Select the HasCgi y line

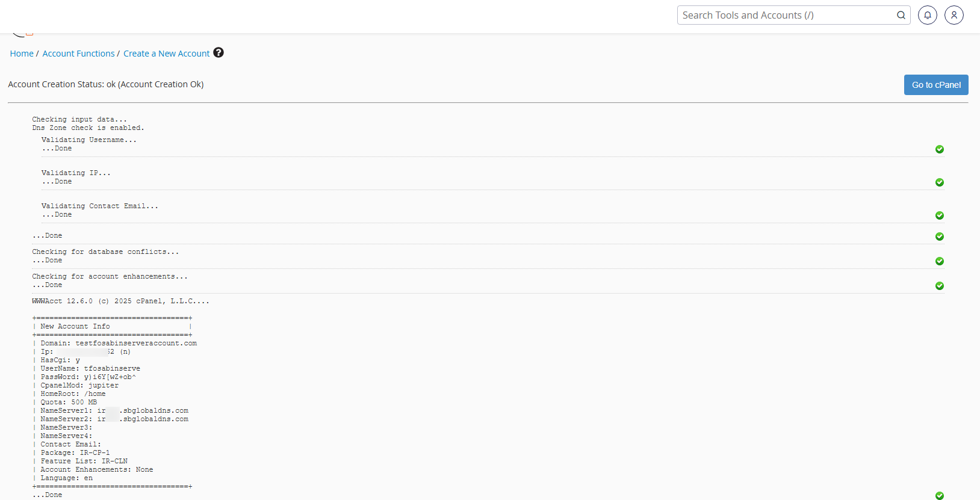pyautogui.click(x=60, y=360)
